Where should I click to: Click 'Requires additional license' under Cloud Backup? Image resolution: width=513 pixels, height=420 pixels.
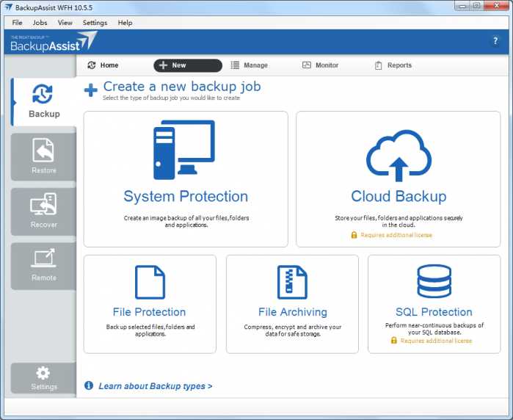(396, 235)
